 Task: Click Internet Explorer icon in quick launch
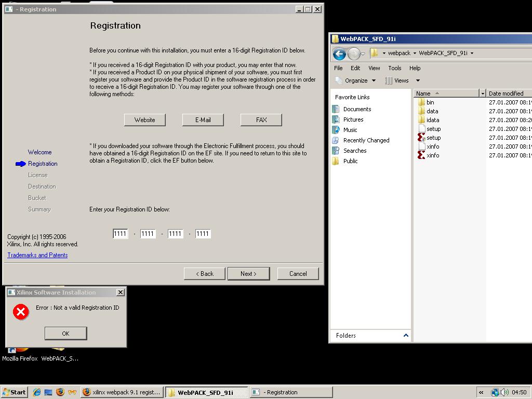click(37, 392)
